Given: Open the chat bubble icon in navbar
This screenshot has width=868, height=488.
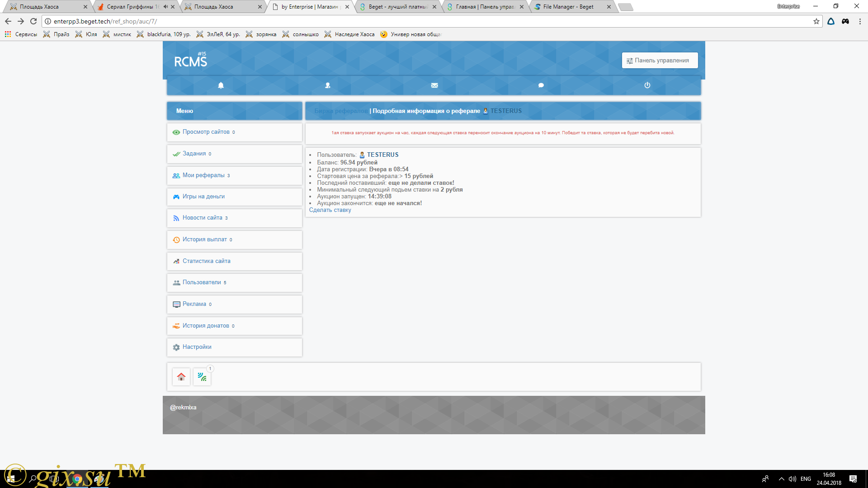Looking at the screenshot, I should coord(541,85).
